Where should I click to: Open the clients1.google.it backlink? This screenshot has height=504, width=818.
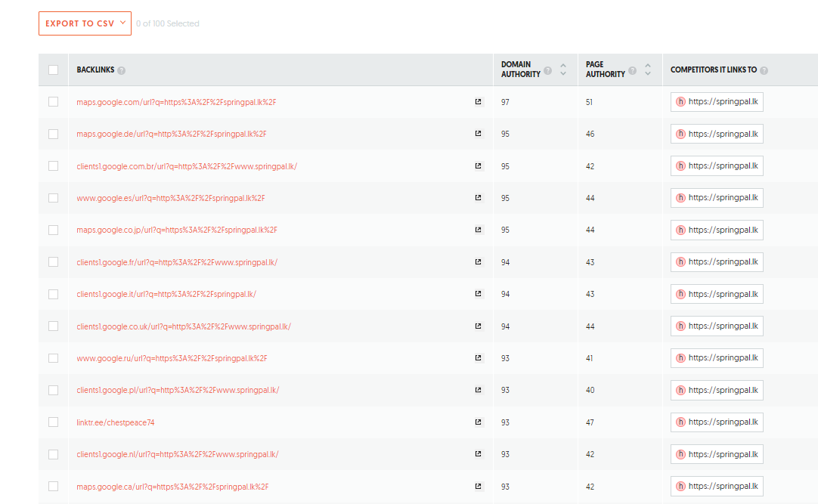166,294
